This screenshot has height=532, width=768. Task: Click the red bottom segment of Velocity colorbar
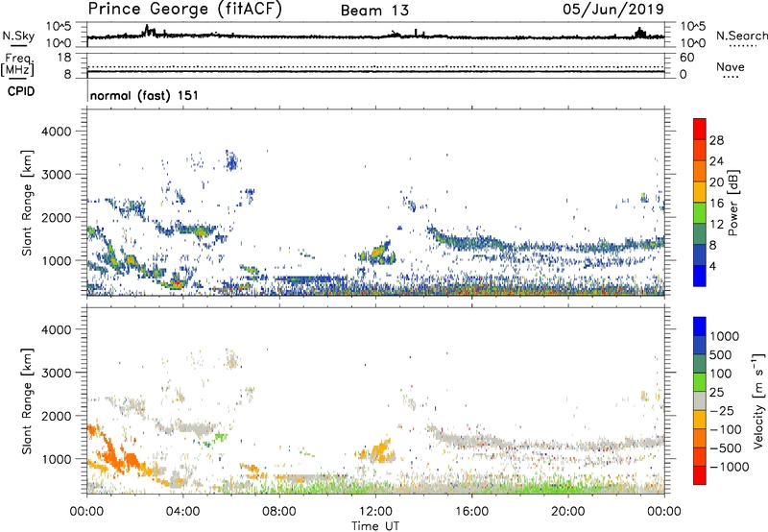(700, 475)
